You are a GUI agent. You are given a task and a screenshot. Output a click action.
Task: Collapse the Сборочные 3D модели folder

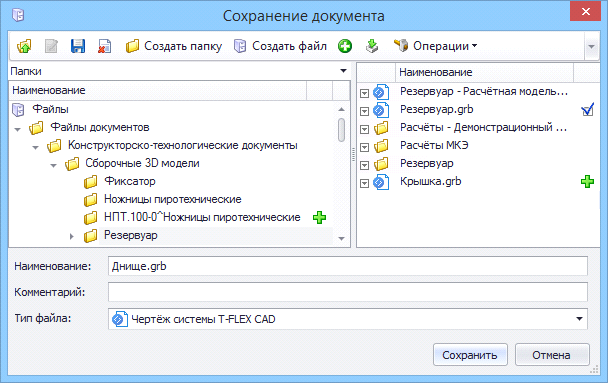click(54, 165)
